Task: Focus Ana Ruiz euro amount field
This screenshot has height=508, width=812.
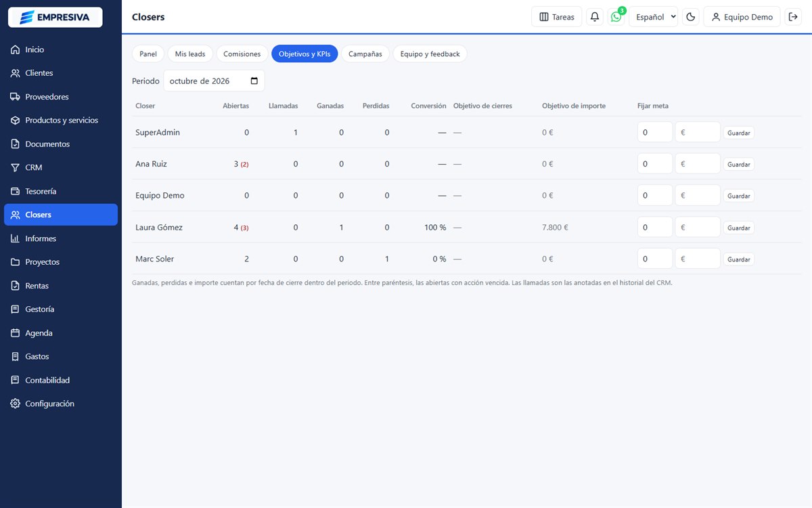Action: click(698, 164)
